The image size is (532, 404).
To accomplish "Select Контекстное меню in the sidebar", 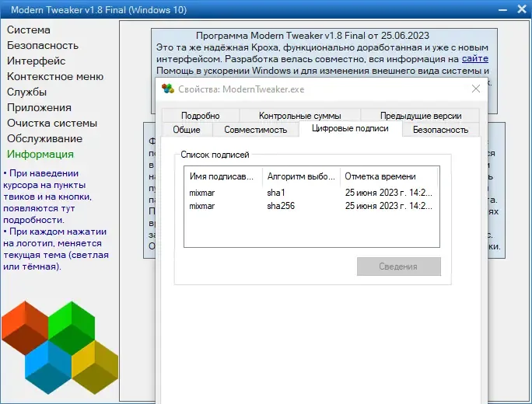I will point(55,77).
